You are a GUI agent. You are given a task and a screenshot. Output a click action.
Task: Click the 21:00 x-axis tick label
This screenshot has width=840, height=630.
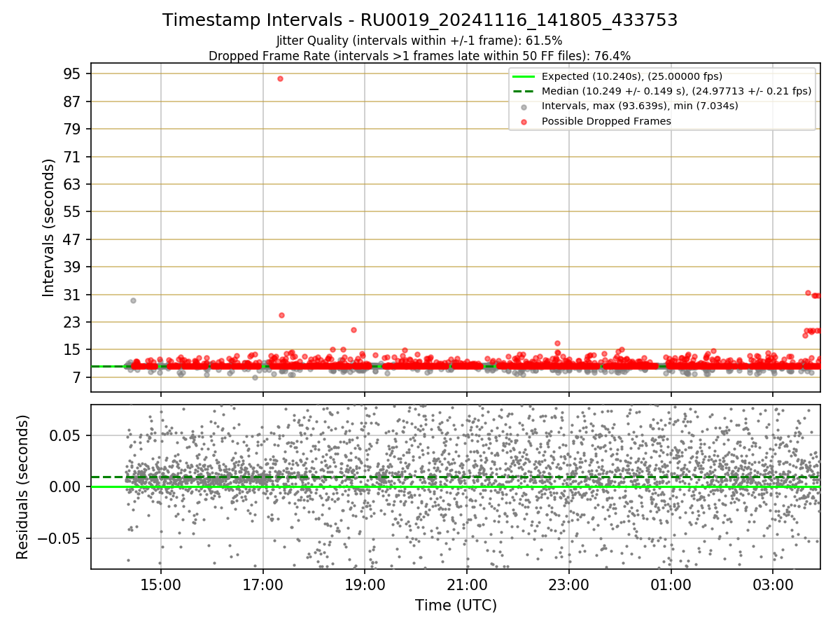tap(467, 584)
